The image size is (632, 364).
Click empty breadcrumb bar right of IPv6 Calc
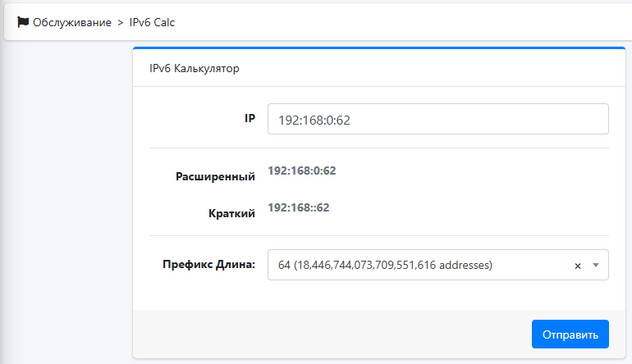[x=394, y=22]
